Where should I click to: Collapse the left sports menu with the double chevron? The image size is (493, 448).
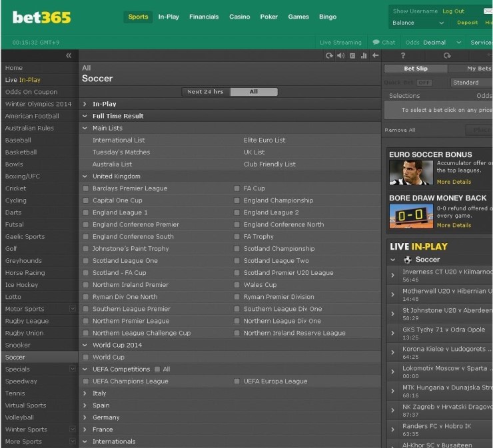[69, 56]
